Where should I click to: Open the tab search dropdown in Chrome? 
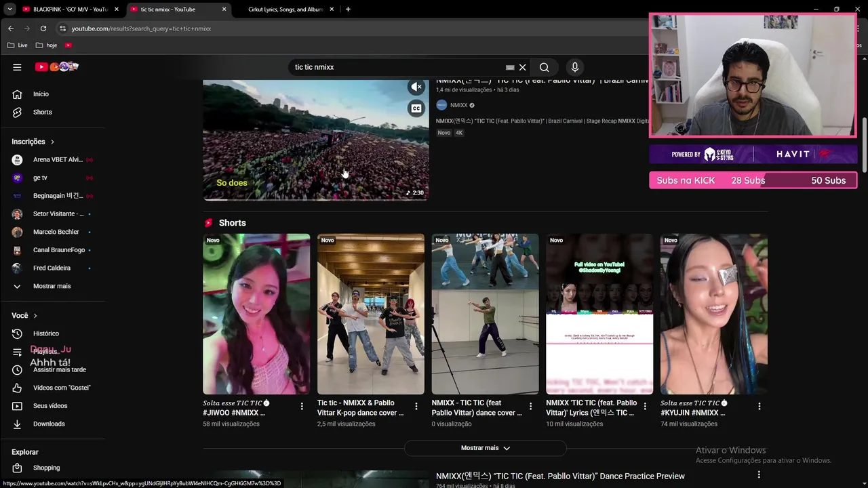[x=9, y=9]
